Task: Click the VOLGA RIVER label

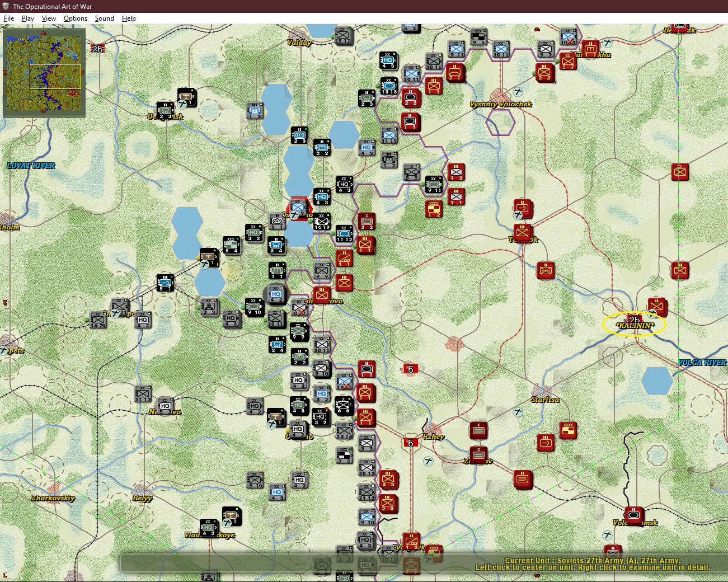Action: point(702,363)
